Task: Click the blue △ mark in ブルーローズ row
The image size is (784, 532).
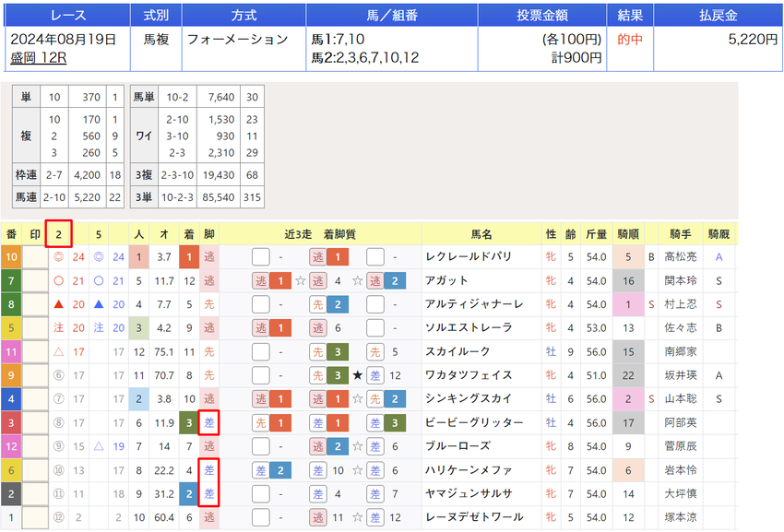Action: (x=99, y=446)
